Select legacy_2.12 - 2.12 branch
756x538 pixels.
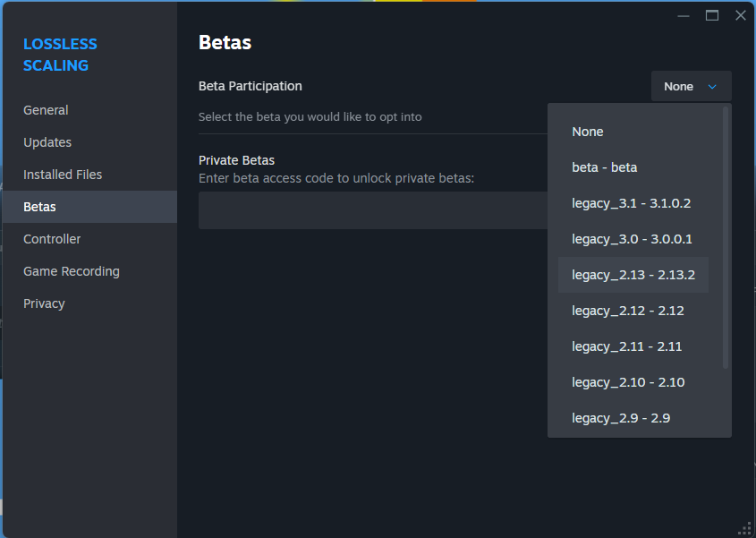click(633, 311)
